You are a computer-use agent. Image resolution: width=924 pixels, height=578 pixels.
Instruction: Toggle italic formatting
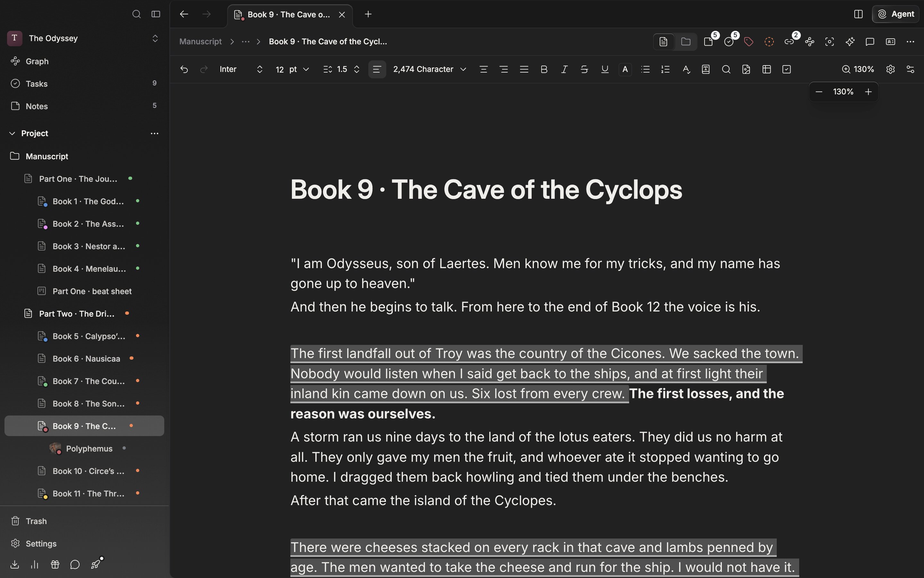coord(564,69)
